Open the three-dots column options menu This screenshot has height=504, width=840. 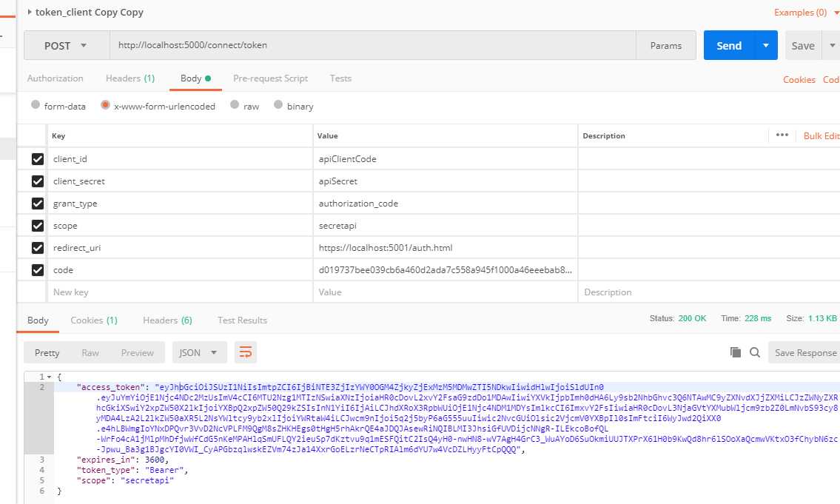click(782, 135)
